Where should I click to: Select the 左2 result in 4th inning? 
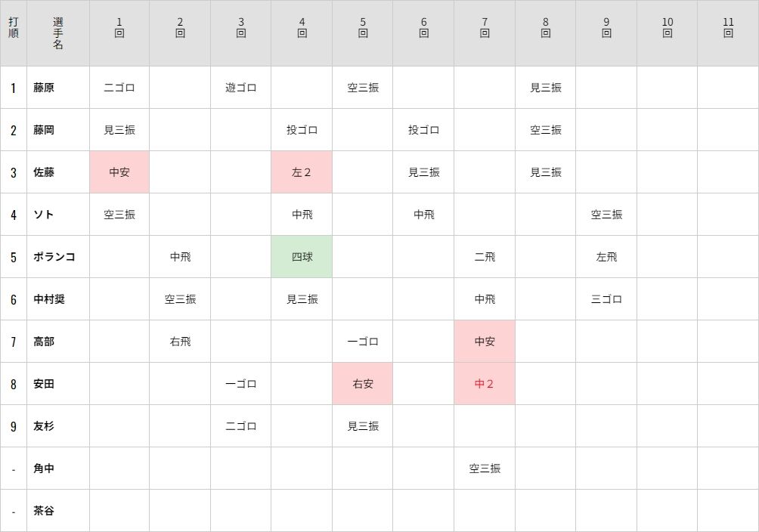coord(302,172)
